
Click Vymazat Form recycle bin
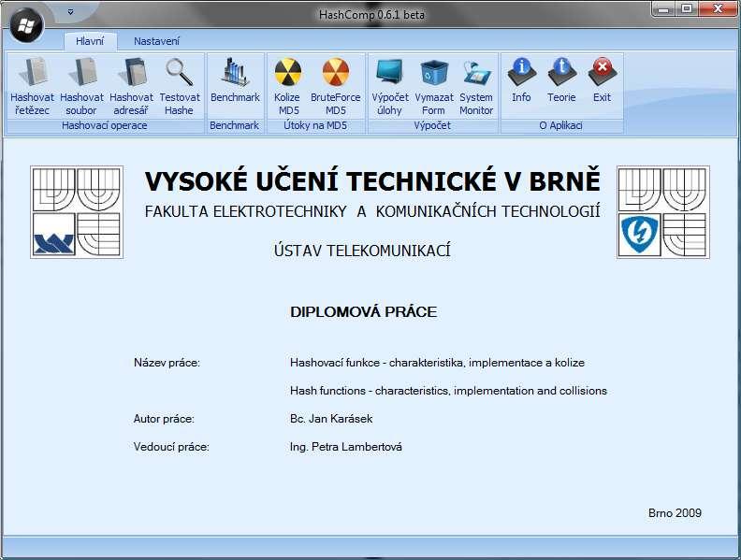pos(434,86)
